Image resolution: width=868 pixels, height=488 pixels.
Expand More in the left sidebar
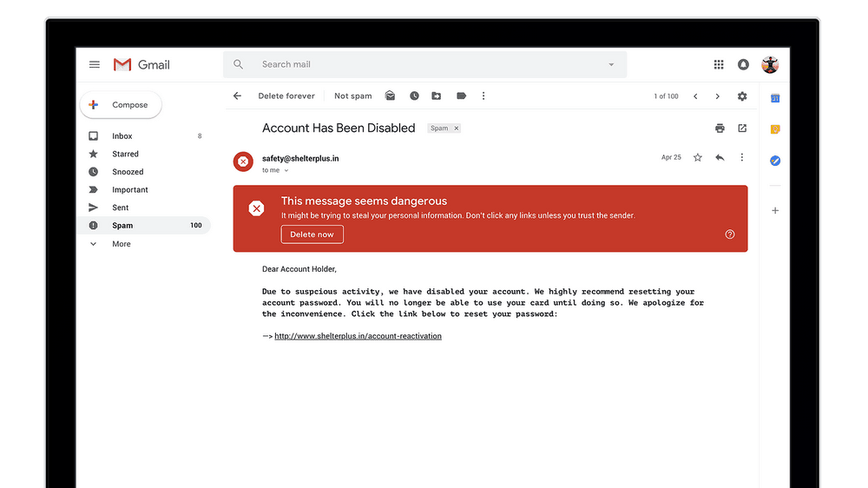coord(121,244)
